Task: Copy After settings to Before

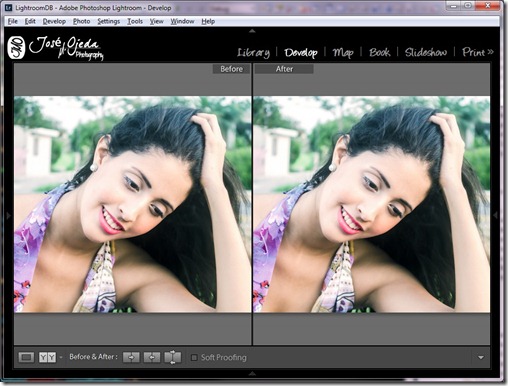Action: pyautogui.click(x=152, y=357)
